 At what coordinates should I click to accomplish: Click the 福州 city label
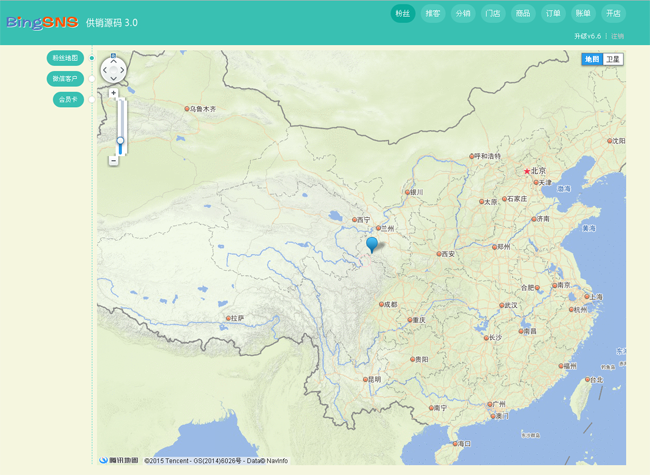point(570,366)
